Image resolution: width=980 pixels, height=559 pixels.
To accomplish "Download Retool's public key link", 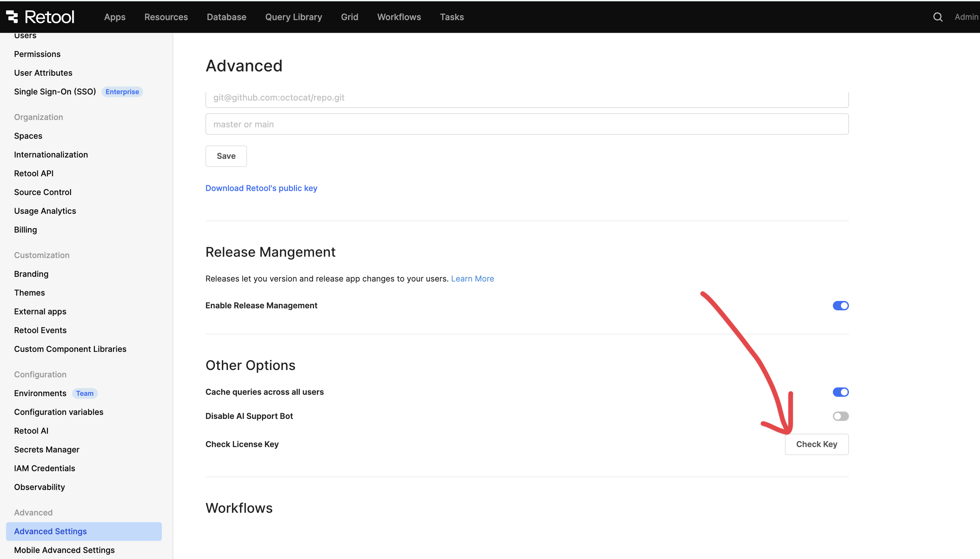I will pyautogui.click(x=261, y=188).
